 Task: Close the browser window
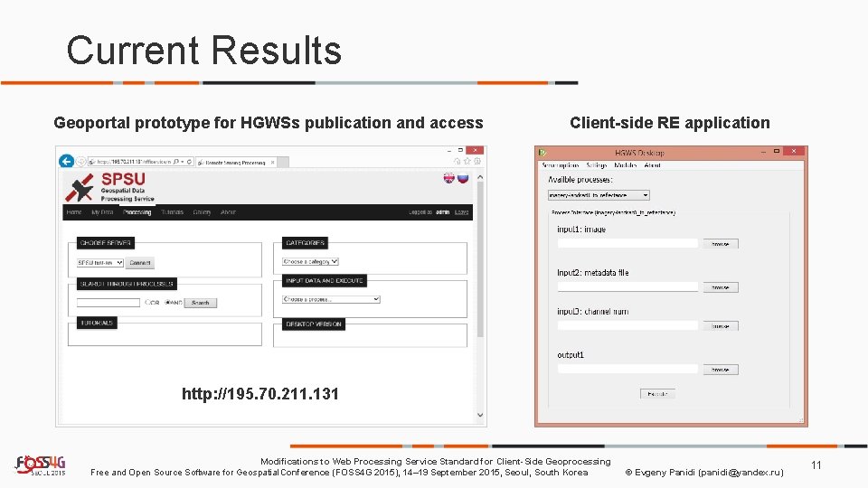(x=475, y=151)
